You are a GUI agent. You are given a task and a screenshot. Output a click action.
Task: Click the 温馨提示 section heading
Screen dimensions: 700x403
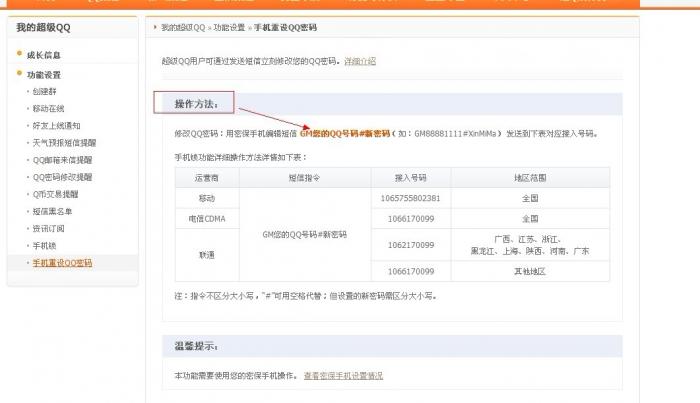(x=196, y=346)
